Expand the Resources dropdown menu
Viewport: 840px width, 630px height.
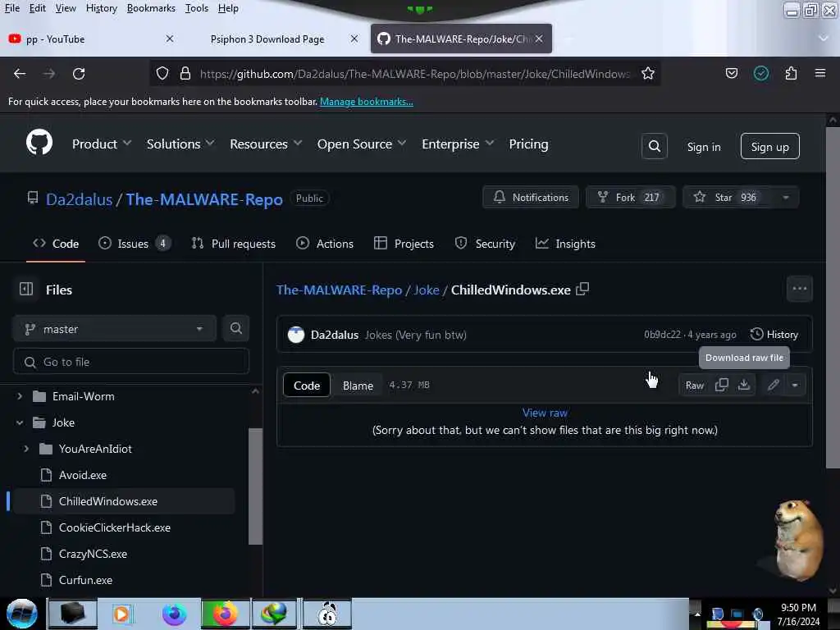point(266,144)
